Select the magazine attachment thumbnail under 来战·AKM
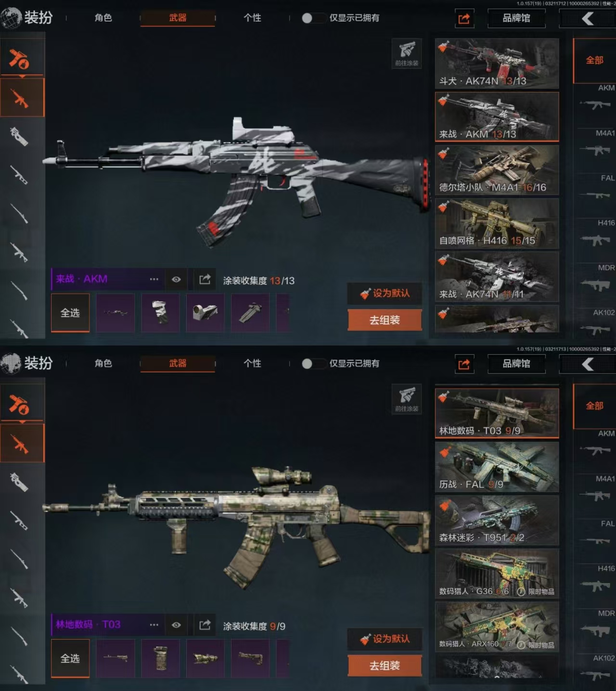 pyautogui.click(x=160, y=313)
